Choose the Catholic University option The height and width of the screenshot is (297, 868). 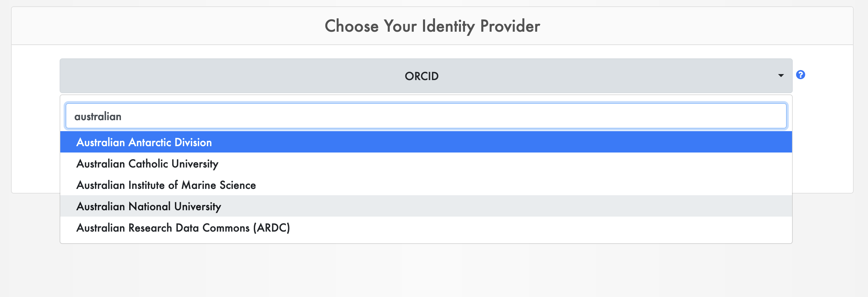click(426, 164)
